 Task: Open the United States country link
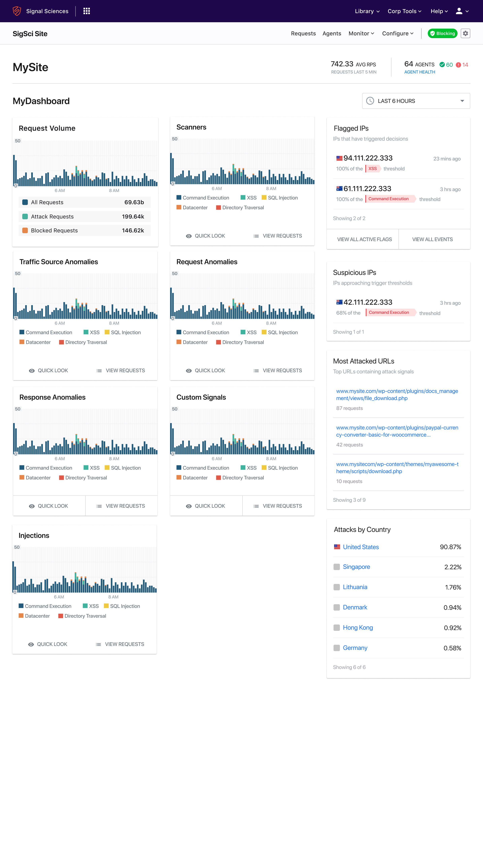361,547
